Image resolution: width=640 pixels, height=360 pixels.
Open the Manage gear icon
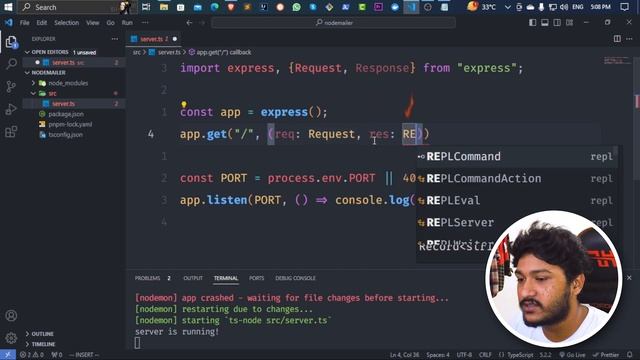(x=11, y=338)
